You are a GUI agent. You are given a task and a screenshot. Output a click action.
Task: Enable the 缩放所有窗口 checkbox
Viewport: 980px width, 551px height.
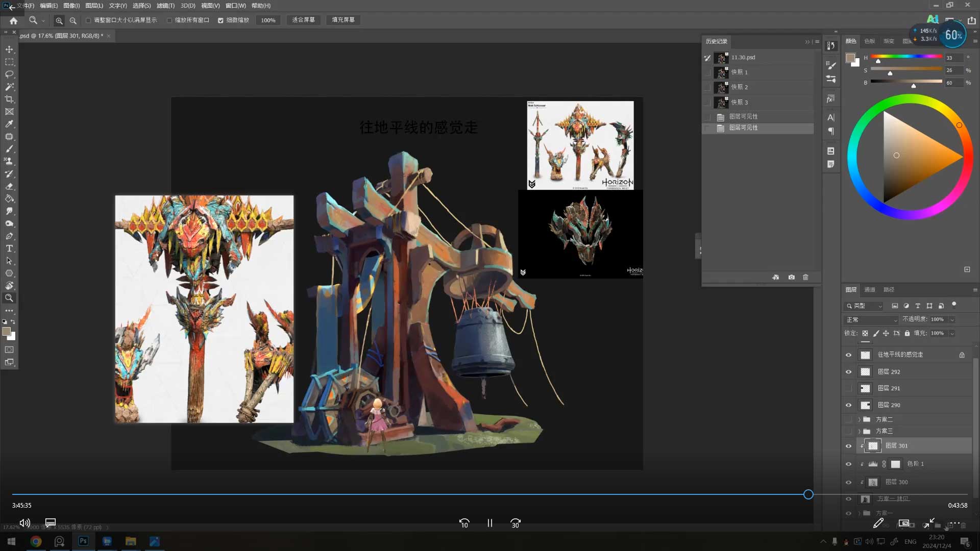tap(169, 20)
